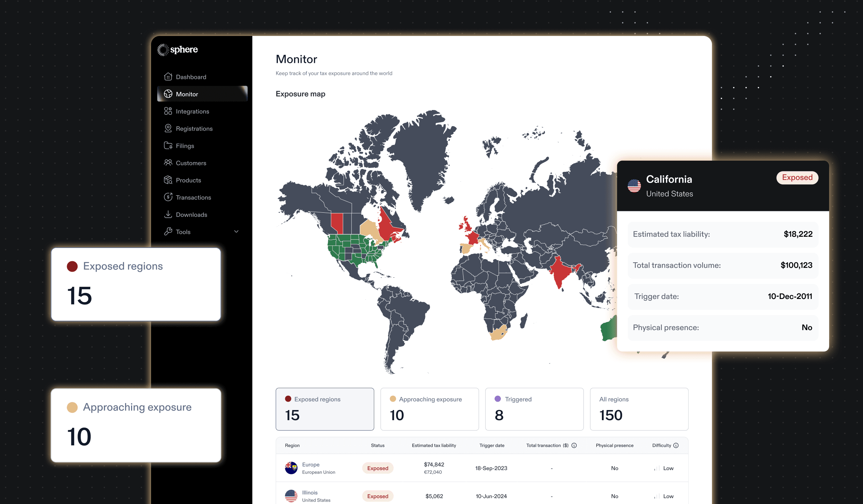The image size is (863, 504).
Task: Click info icon beside Total transaction
Action: (x=574, y=445)
